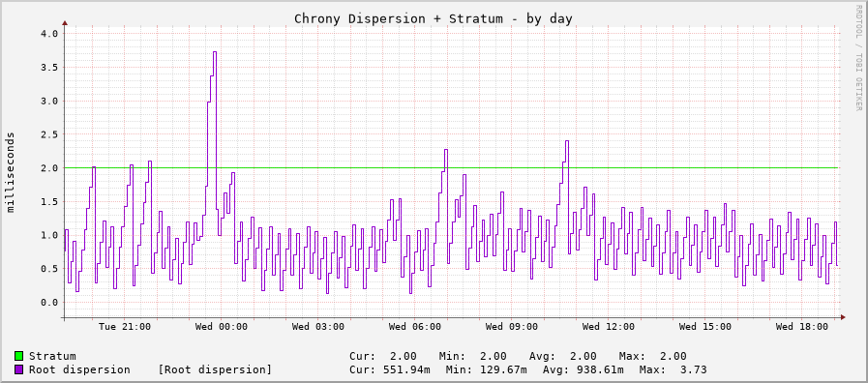Click the purple Root dispersion legend swatch
The width and height of the screenshot is (868, 383).
pyautogui.click(x=19, y=369)
